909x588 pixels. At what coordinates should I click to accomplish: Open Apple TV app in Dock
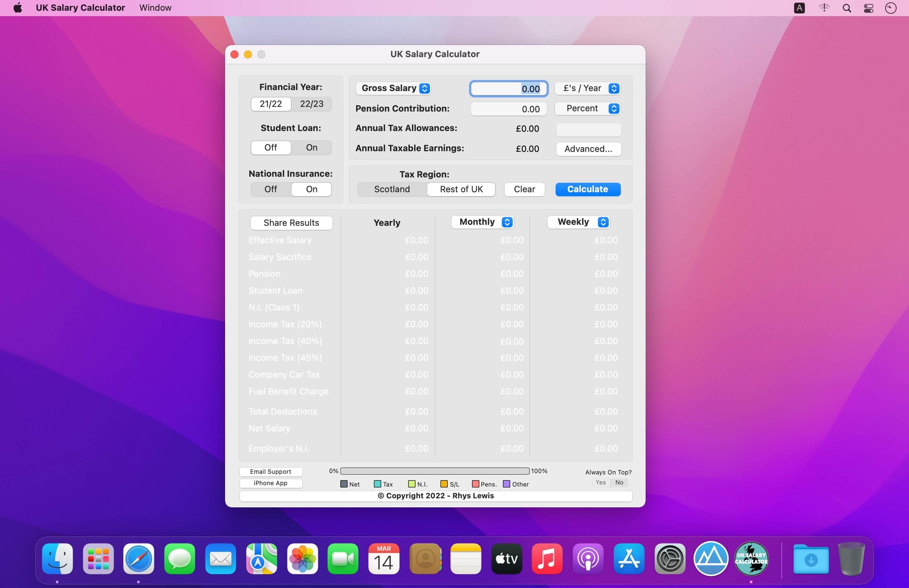(507, 559)
